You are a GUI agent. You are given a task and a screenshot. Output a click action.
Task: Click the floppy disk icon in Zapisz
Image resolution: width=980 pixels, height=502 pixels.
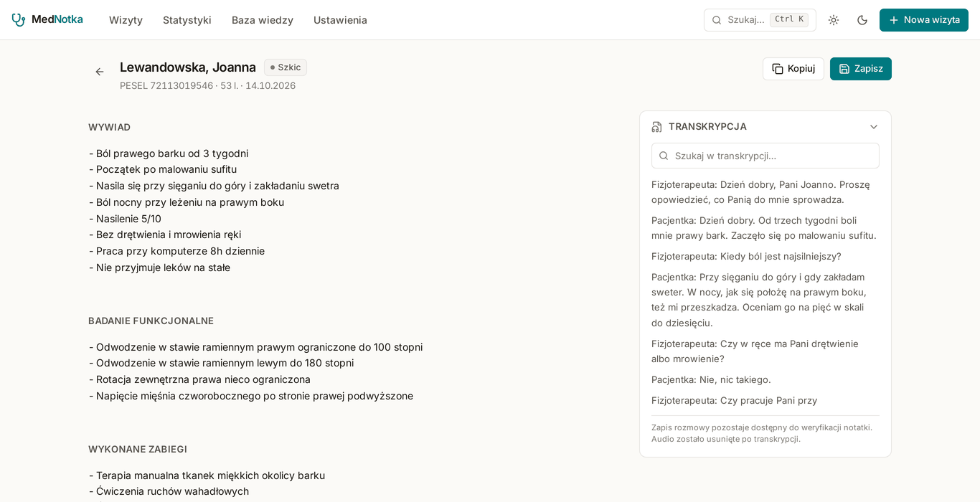(844, 69)
